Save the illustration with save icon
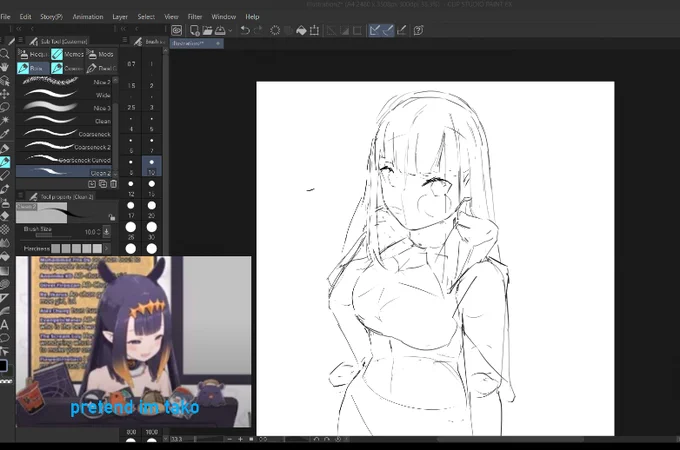The image size is (680, 450). (220, 30)
